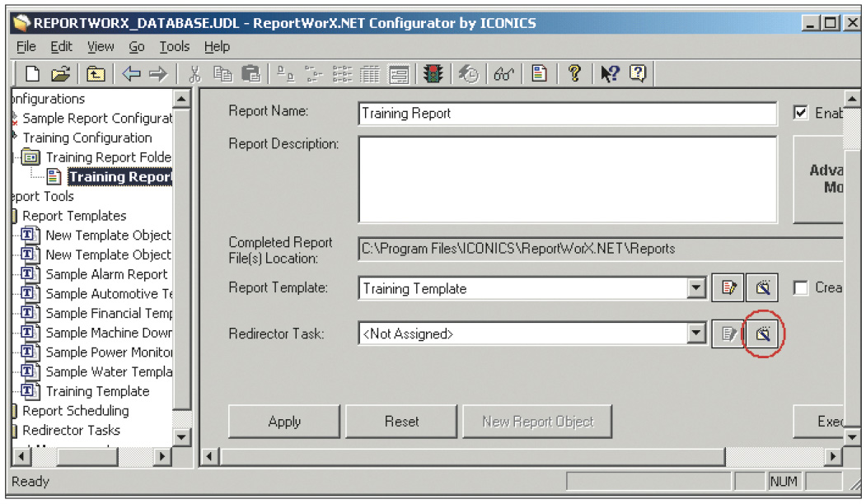The height and width of the screenshot is (504, 866).
Task: Open the Redirector Task dropdown arrow
Action: click(x=696, y=334)
